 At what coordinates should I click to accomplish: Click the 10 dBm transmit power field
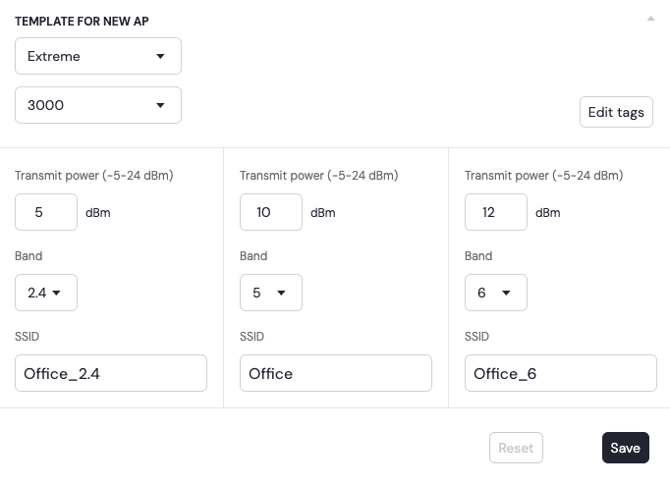(271, 212)
